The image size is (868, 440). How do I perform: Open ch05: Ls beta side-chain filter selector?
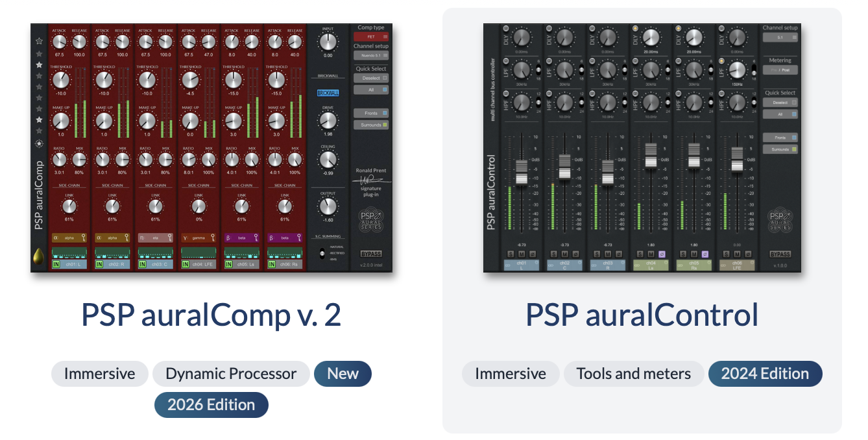(x=241, y=238)
